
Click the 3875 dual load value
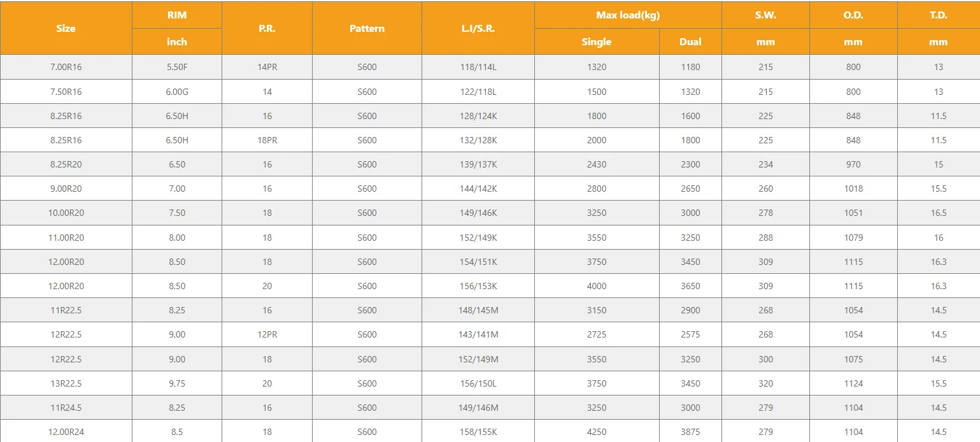(x=690, y=432)
